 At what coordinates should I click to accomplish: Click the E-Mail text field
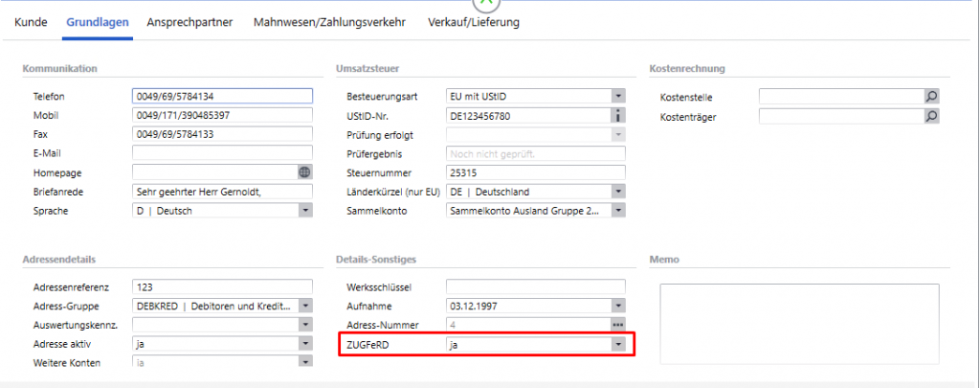point(222,153)
